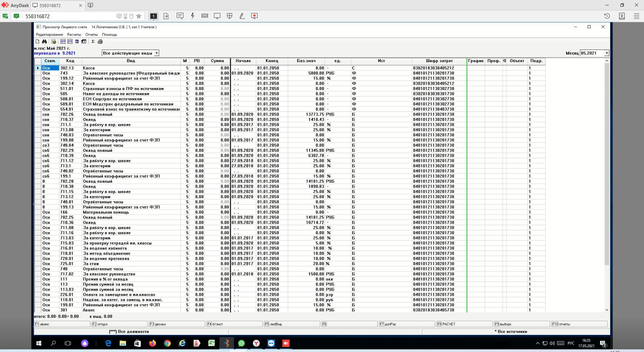This screenshot has width=644, height=352.
Task: Expand the Все действующие виды dropdown
Action: (157, 53)
